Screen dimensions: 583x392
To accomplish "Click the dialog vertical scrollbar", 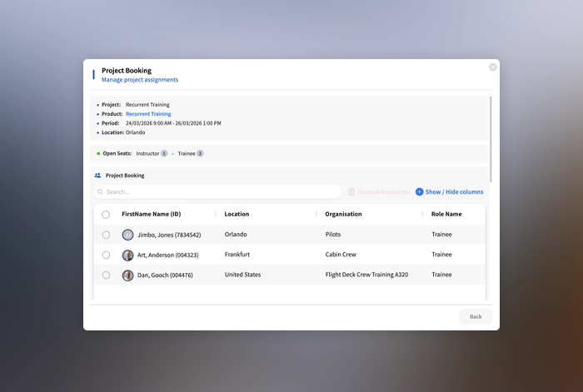I will [x=491, y=139].
